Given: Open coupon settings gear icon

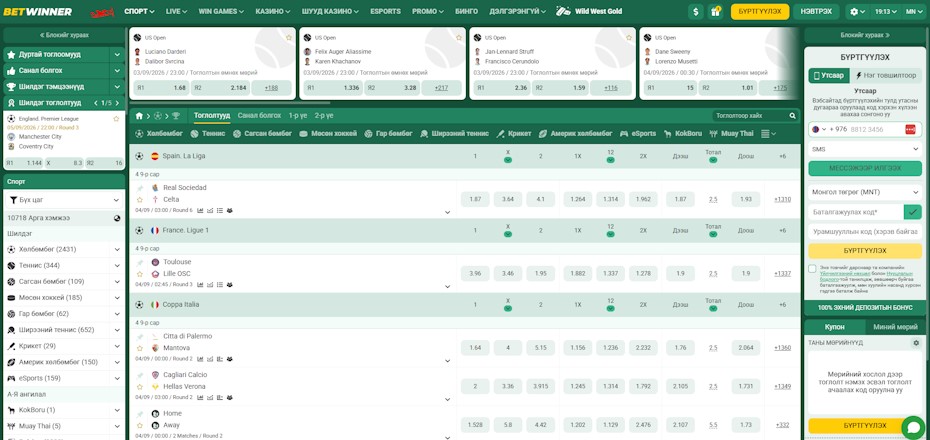Looking at the screenshot, I should click(916, 343).
